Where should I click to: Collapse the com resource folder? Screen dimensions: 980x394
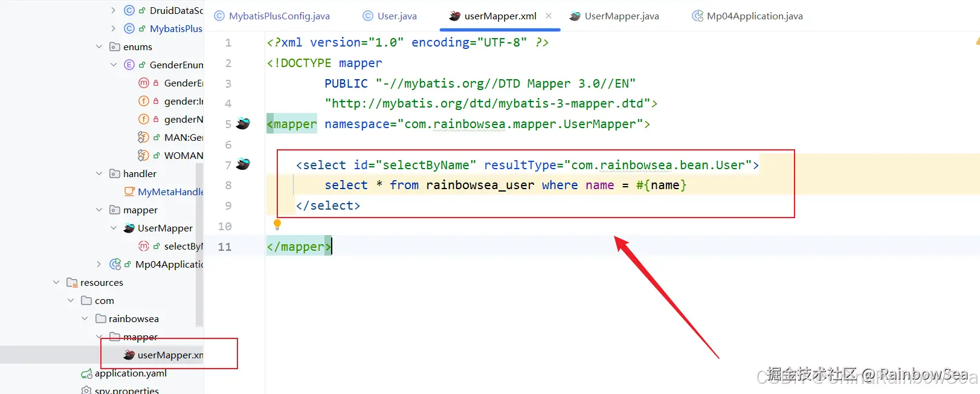point(71,300)
